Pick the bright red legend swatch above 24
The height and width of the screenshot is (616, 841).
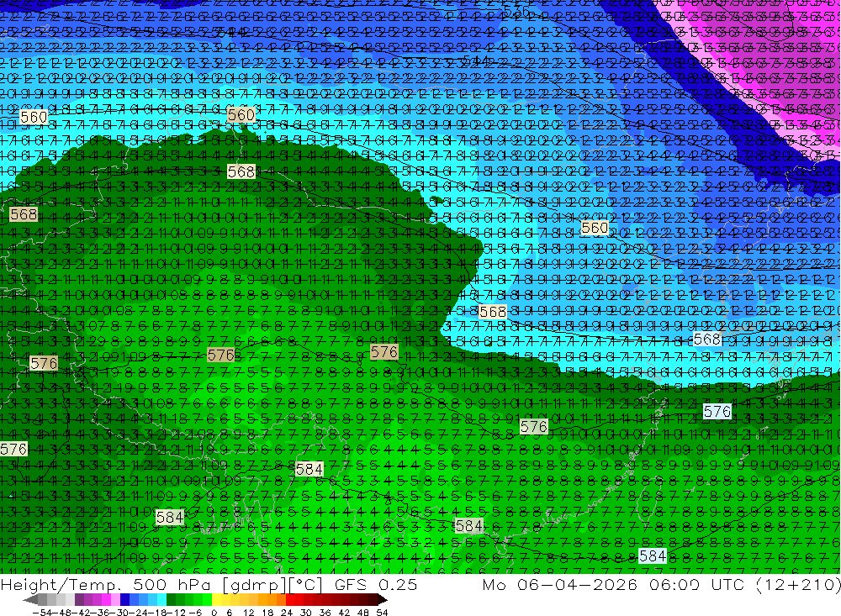(290, 600)
